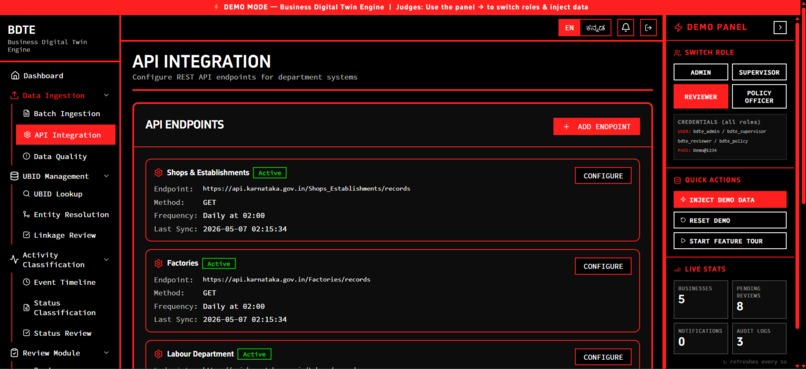Configure the Labour Department endpoint
The image size is (806, 369).
click(x=603, y=357)
